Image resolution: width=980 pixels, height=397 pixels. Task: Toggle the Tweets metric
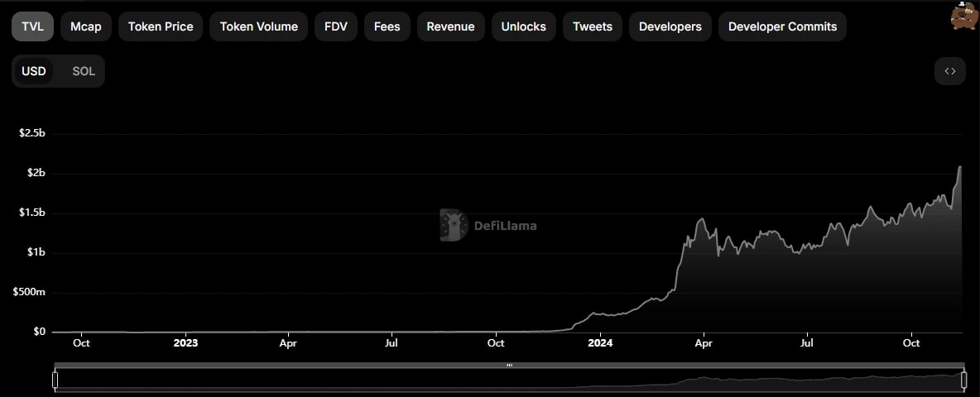(x=593, y=26)
